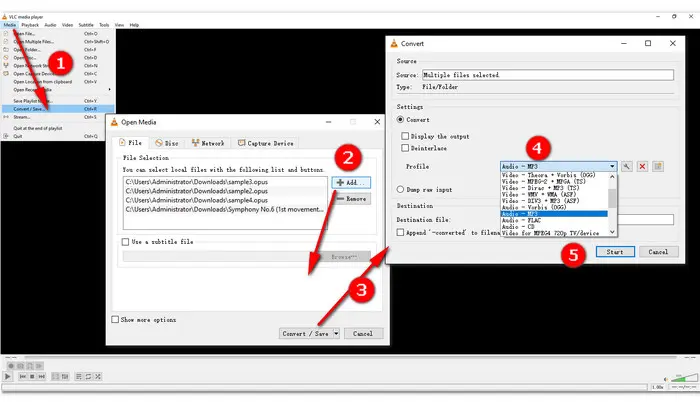700x407 pixels.
Task: Select Convert / Save menu entry
Action: (58, 109)
